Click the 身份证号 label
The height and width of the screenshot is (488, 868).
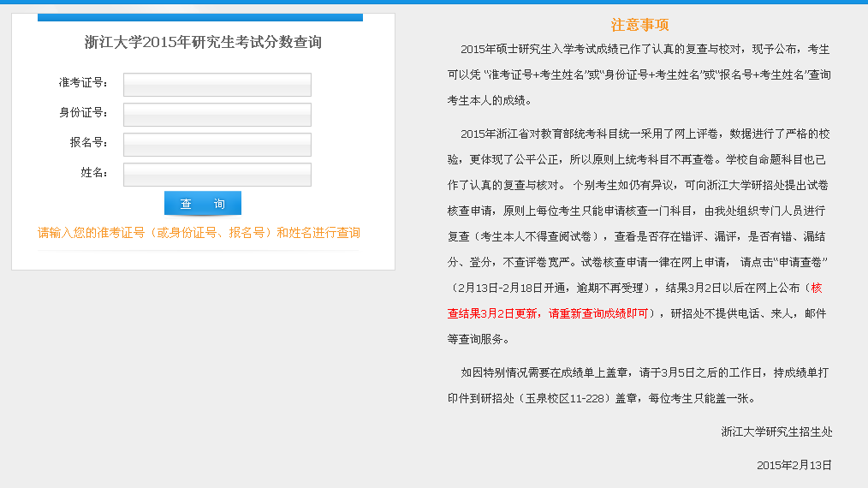click(x=83, y=112)
